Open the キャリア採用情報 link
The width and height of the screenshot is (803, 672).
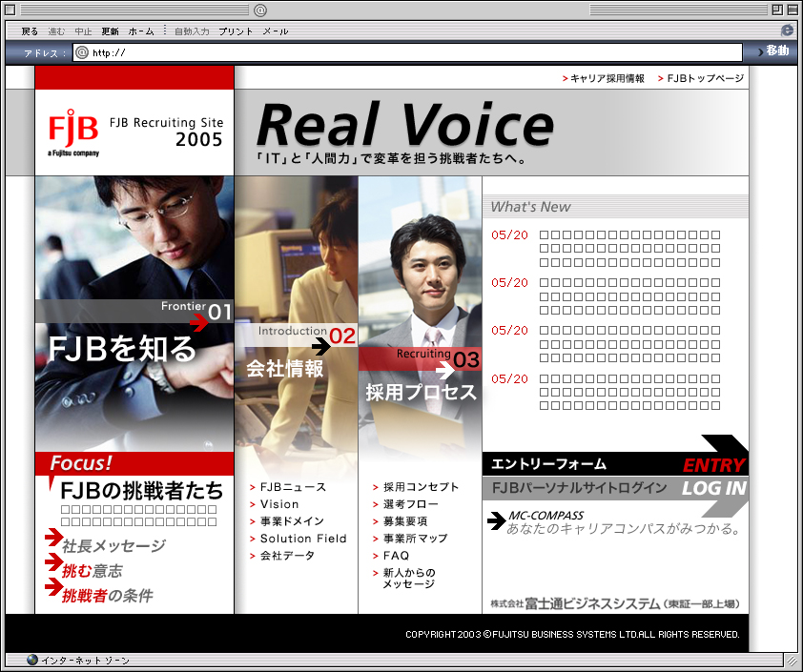(604, 78)
